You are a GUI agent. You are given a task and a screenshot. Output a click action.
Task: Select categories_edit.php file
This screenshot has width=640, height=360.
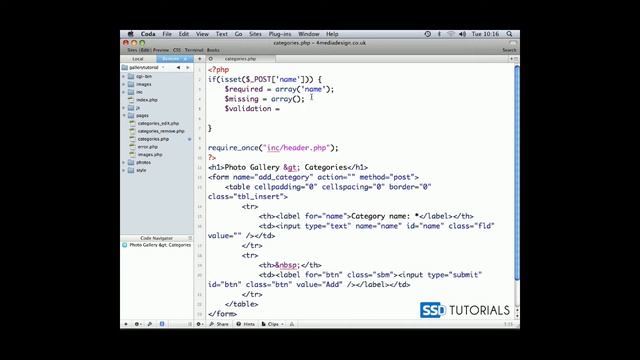[158, 123]
